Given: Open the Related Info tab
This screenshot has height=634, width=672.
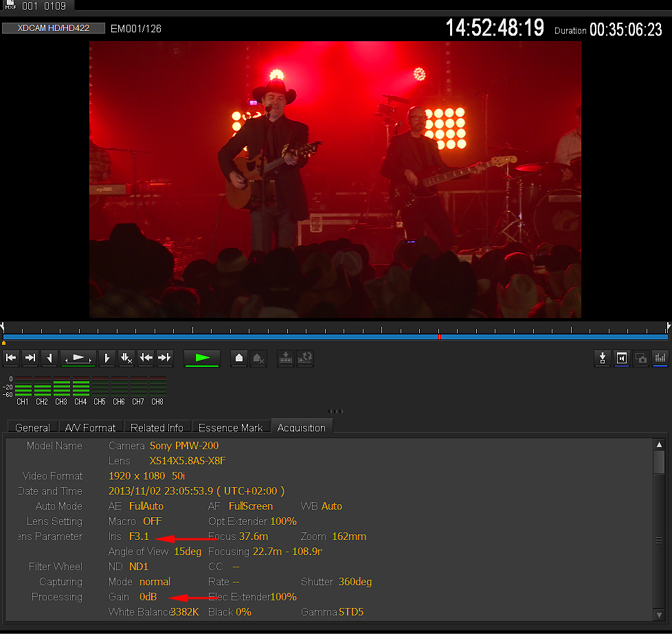Looking at the screenshot, I should pos(157,427).
